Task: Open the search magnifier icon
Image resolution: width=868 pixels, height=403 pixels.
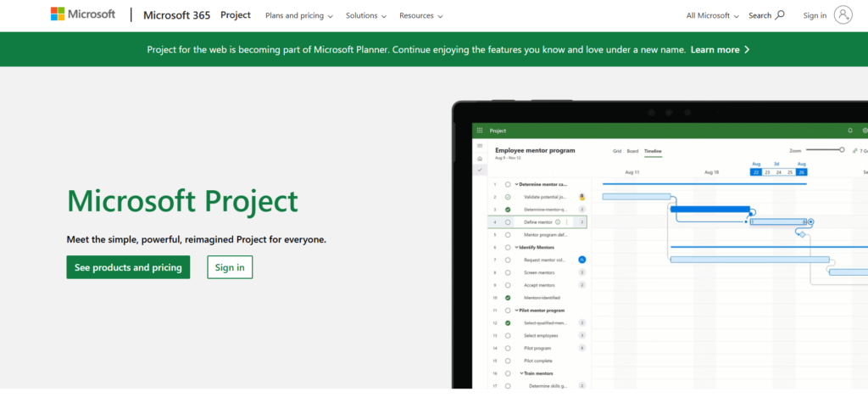Action: [x=780, y=15]
